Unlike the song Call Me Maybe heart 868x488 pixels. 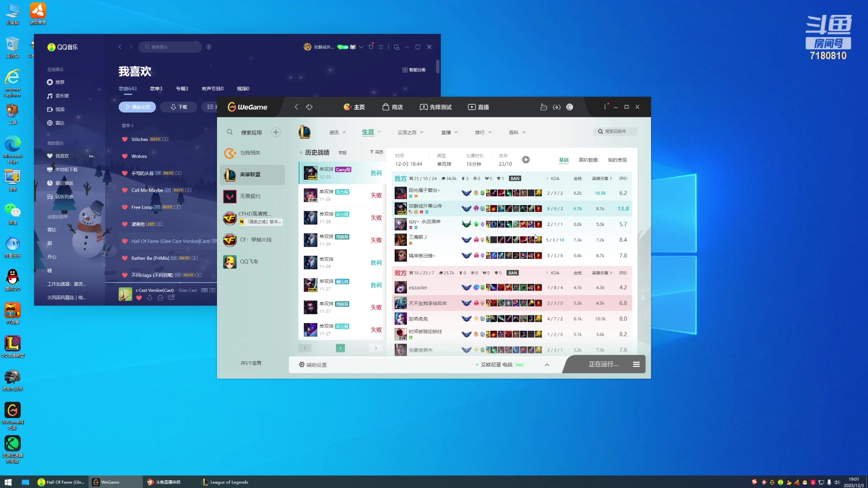(x=125, y=190)
